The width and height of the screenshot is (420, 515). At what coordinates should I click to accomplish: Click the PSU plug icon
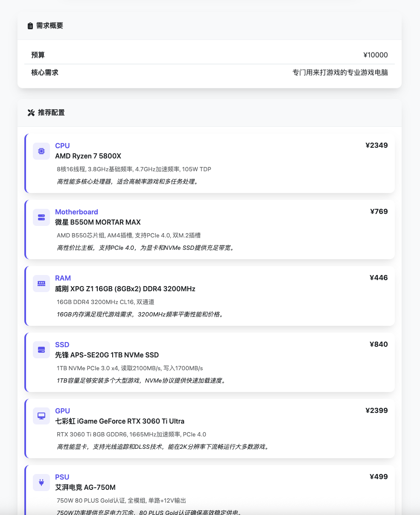coord(41,483)
